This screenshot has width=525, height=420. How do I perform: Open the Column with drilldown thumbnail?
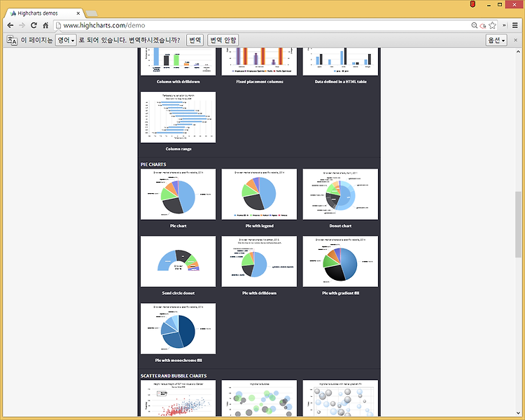pyautogui.click(x=178, y=62)
